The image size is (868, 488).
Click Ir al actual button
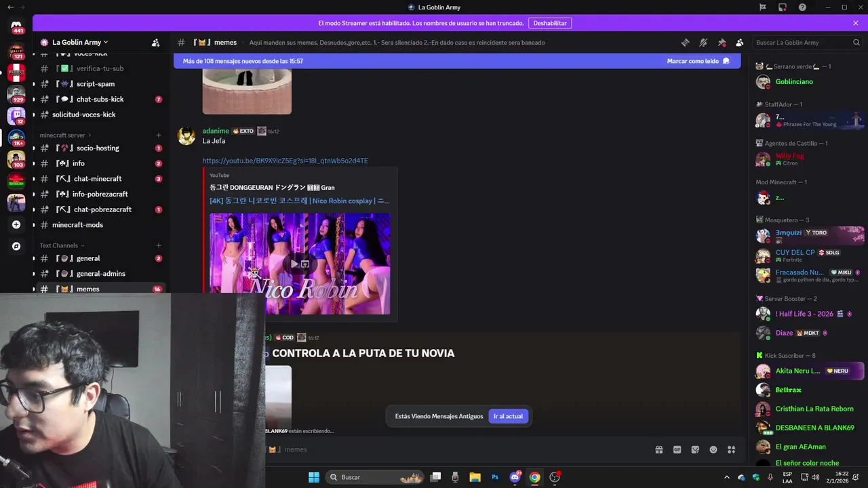(x=508, y=416)
